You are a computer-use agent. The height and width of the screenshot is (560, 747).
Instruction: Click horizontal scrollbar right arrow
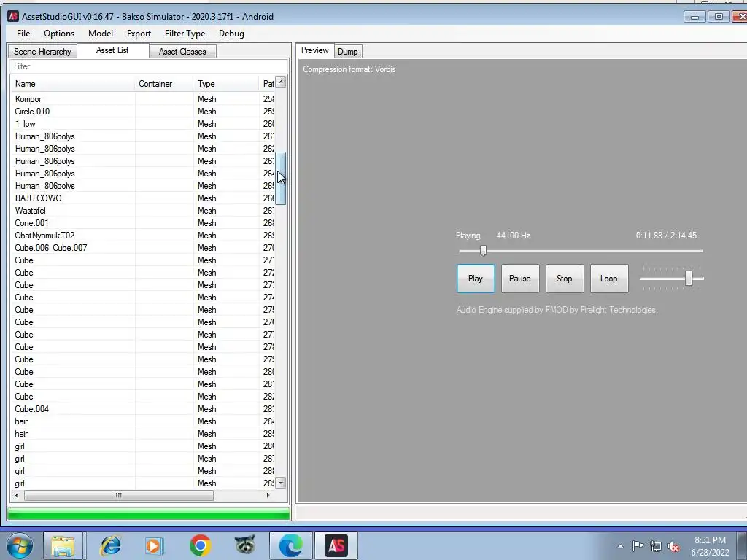pyautogui.click(x=268, y=495)
